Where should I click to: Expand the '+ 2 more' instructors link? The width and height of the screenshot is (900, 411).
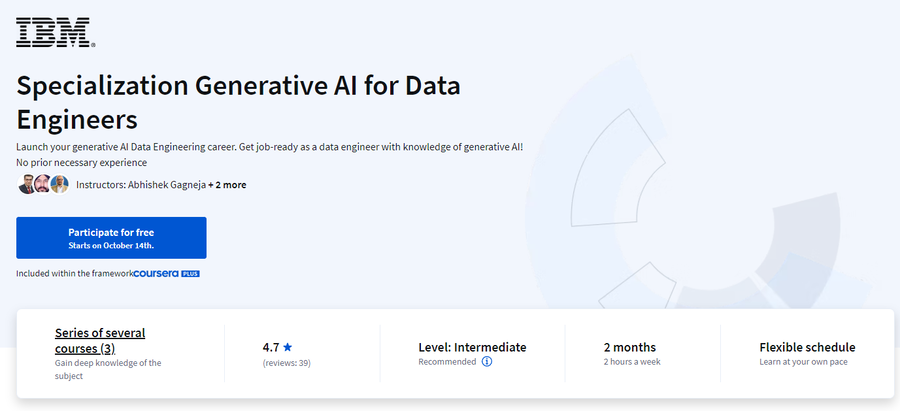(227, 185)
